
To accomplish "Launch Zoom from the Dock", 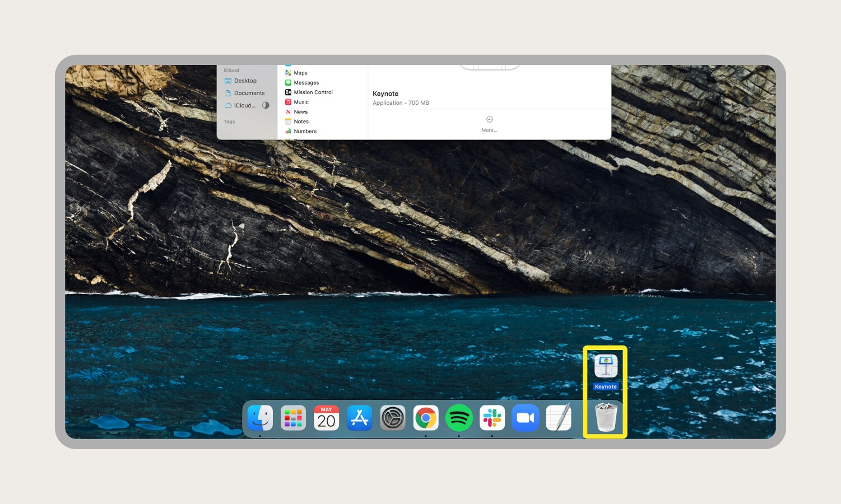I will click(525, 418).
